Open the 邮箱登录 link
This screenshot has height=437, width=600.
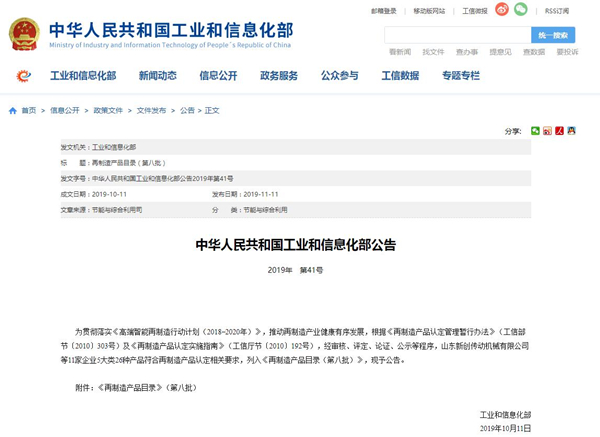(384, 11)
